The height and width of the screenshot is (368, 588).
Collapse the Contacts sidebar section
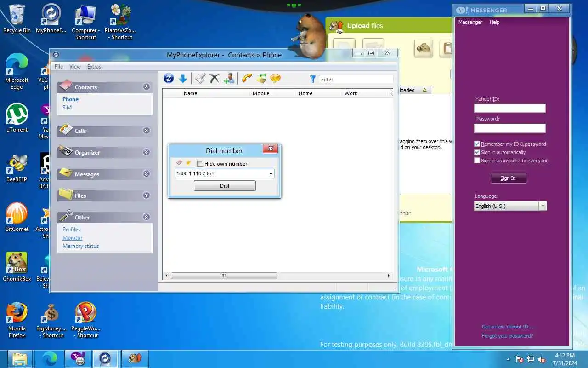pyautogui.click(x=147, y=86)
